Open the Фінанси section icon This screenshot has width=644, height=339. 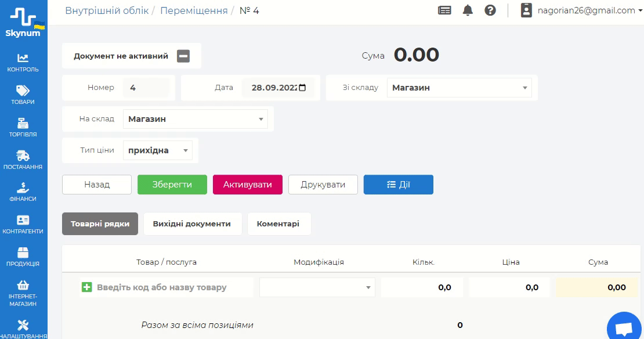[x=23, y=188]
